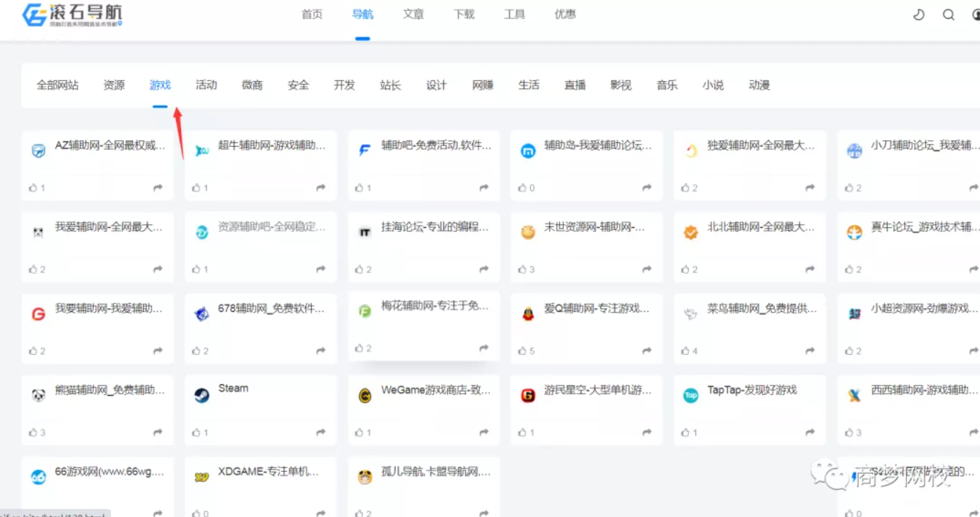Screen dimensions: 980x517
Task: Go to 首页 in top navigation
Action: pyautogui.click(x=312, y=15)
